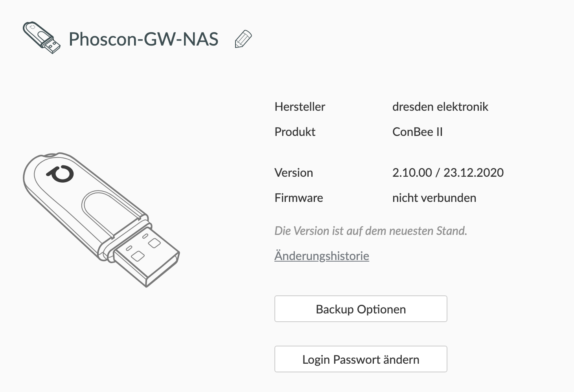Open the Änderungshistorie link
The width and height of the screenshot is (574, 392).
322,256
